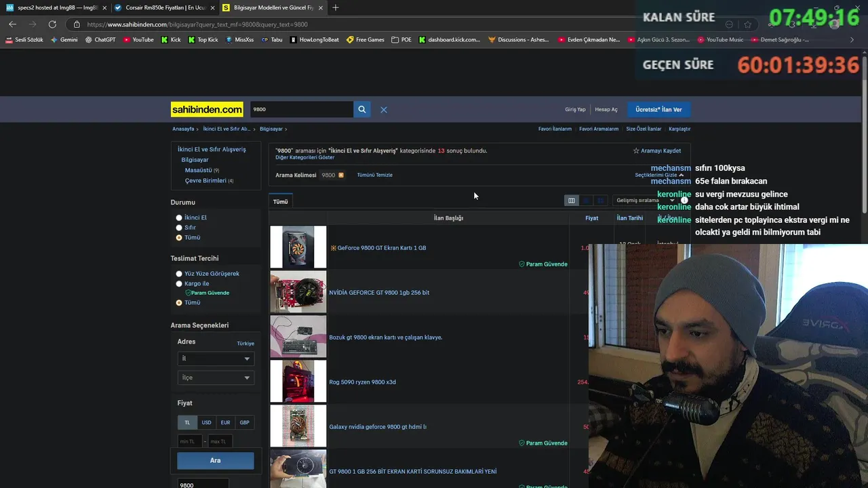Choose GBP currency
Viewport: 868px width, 488px height.
[x=245, y=422]
